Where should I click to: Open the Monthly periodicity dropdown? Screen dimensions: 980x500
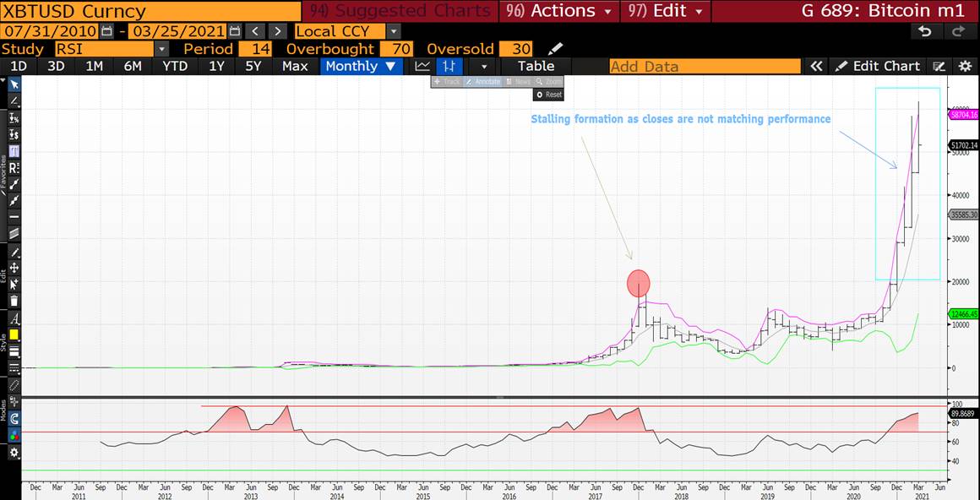(362, 66)
